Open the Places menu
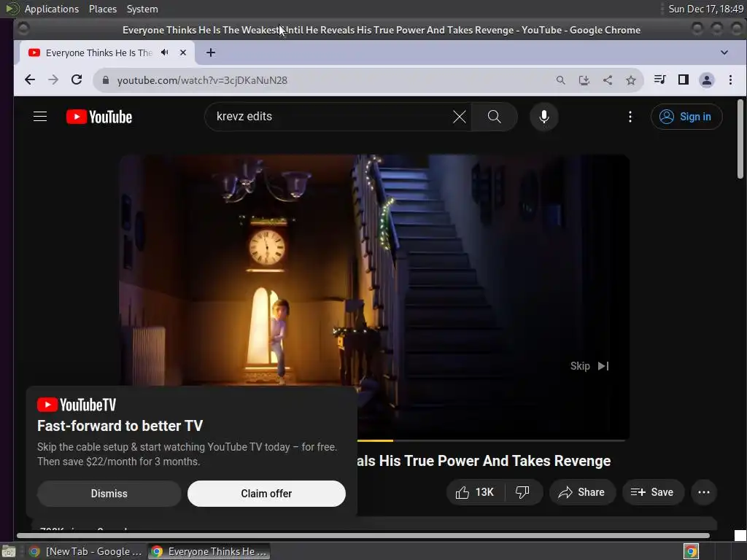The width and height of the screenshot is (747, 560). (102, 9)
